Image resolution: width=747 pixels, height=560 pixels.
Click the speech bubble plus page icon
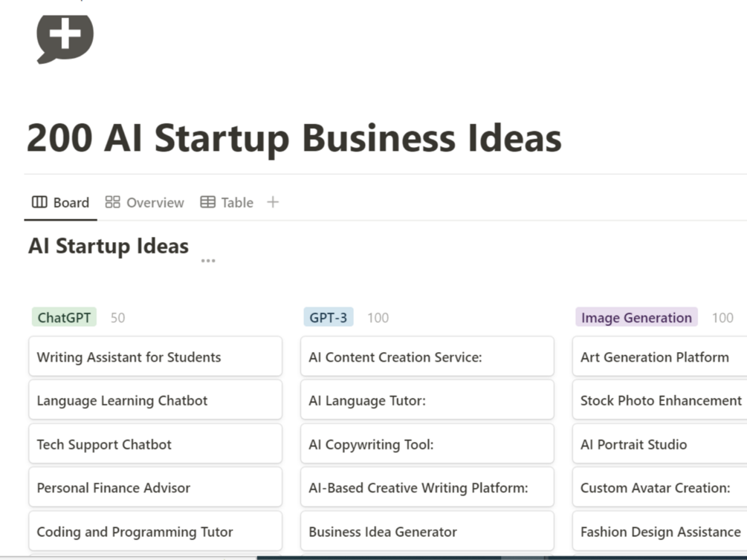65,37
